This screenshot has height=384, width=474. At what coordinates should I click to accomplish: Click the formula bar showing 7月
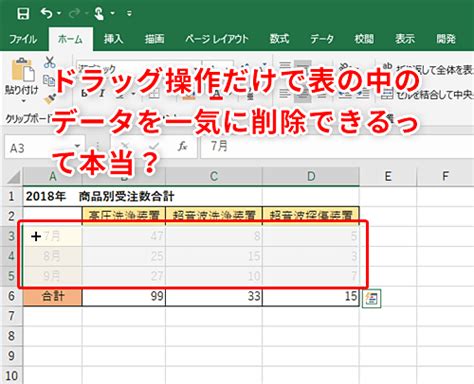click(x=337, y=146)
